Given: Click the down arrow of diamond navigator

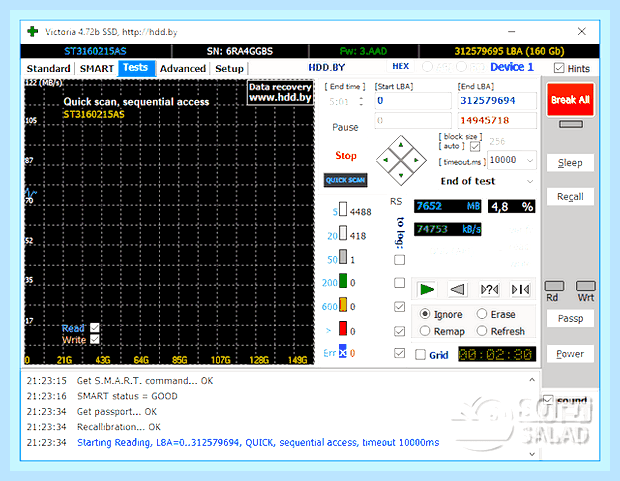Looking at the screenshot, I should (x=401, y=175).
